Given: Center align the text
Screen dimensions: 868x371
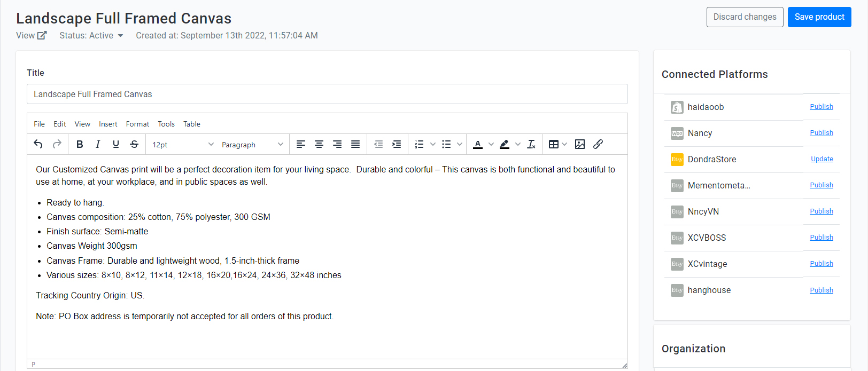Looking at the screenshot, I should click(x=319, y=144).
